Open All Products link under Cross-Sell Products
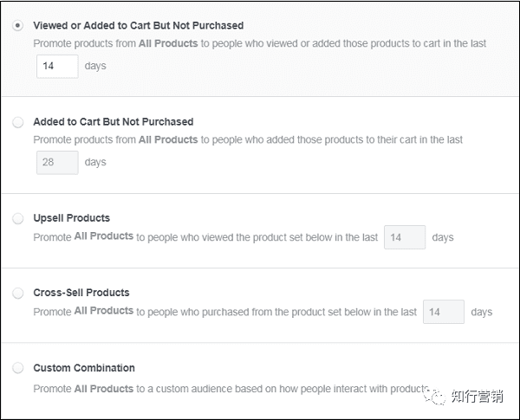This screenshot has width=520, height=420. (104, 311)
